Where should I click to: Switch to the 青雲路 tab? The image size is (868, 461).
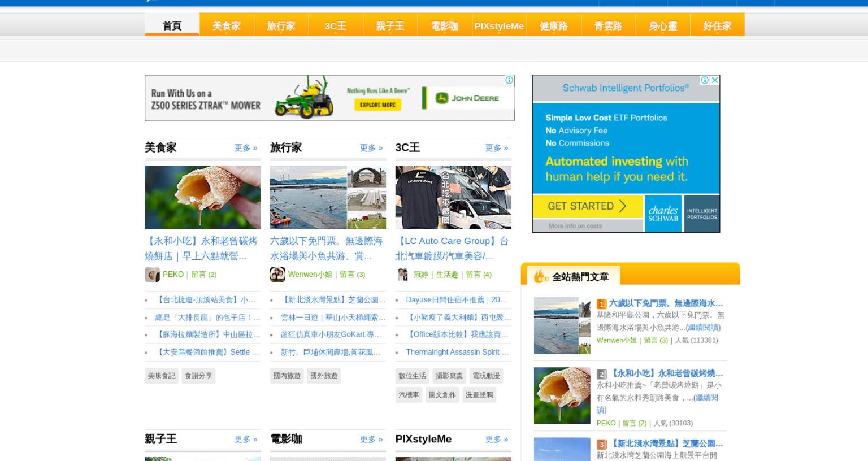click(608, 25)
